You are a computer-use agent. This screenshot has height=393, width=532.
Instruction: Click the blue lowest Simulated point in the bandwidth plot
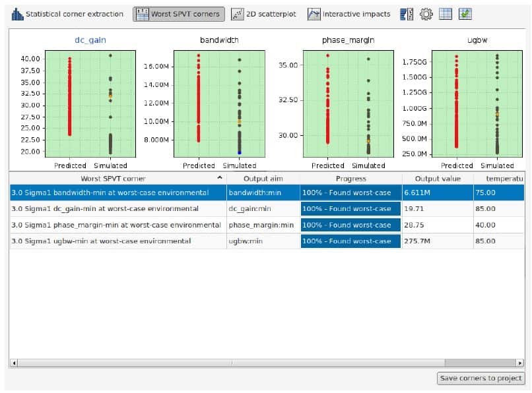click(x=240, y=153)
